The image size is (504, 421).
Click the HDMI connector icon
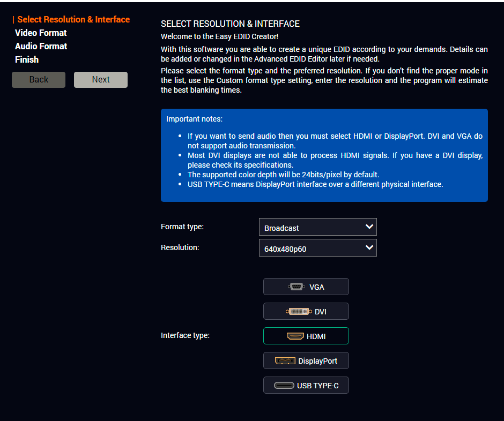295,336
